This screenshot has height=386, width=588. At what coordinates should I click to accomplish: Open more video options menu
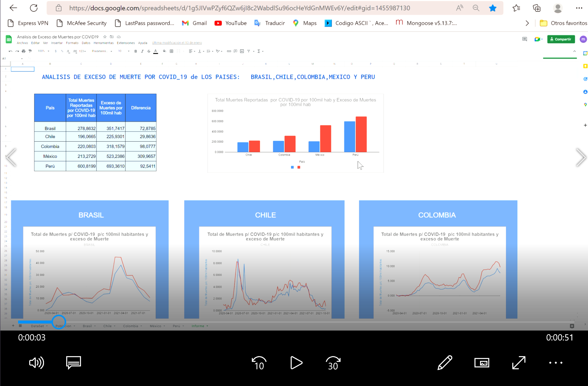coord(555,363)
